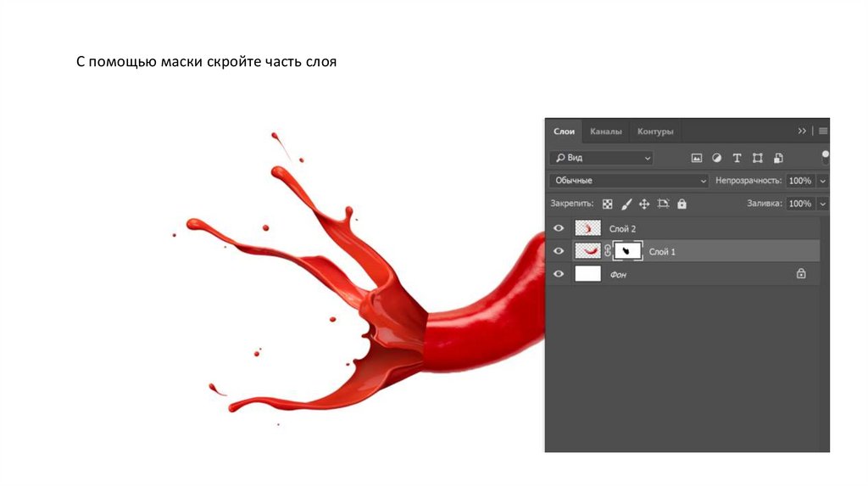Switch to the Слои tab
Screen dimensions: 868x487
[x=564, y=132]
